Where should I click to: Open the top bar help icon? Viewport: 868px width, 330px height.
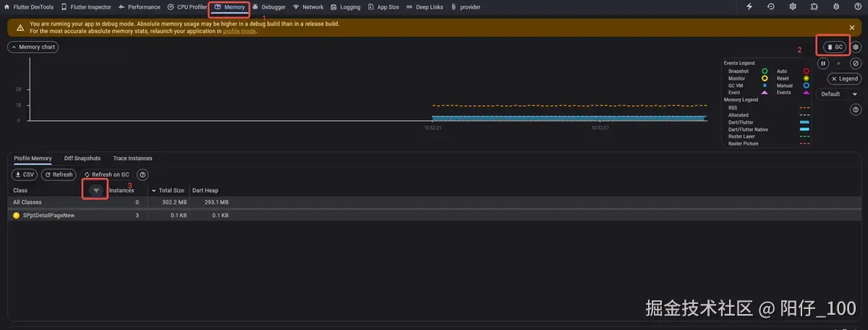pos(857,7)
